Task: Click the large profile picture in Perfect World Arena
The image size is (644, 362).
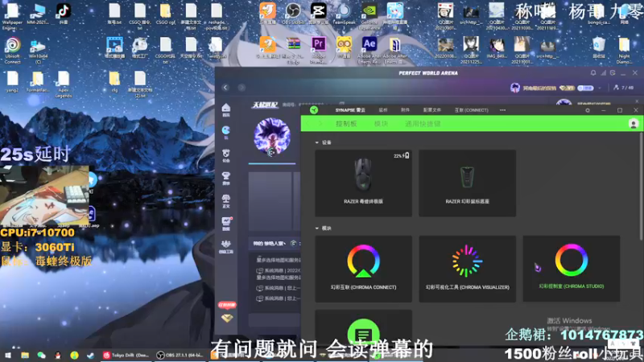Action: pos(272,137)
